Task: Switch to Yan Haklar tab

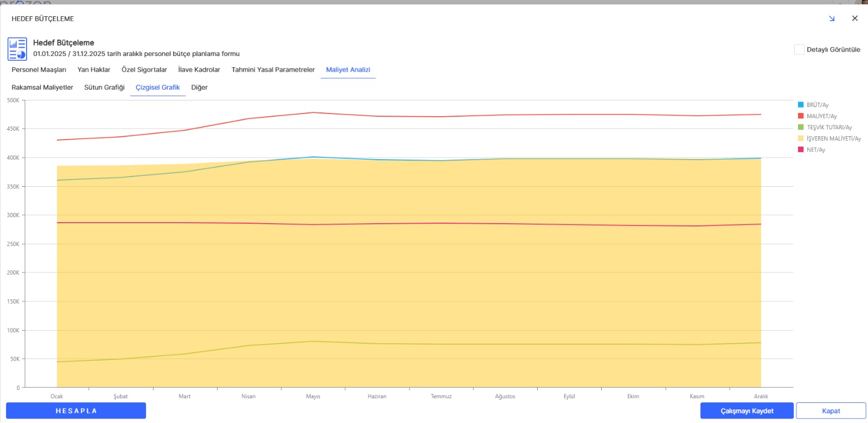Action: [94, 70]
